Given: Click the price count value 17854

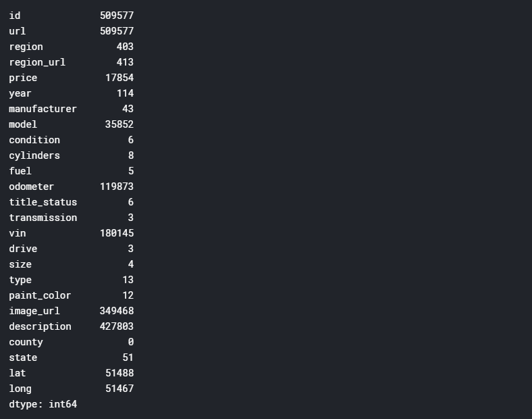Looking at the screenshot, I should pyautogui.click(x=119, y=78).
